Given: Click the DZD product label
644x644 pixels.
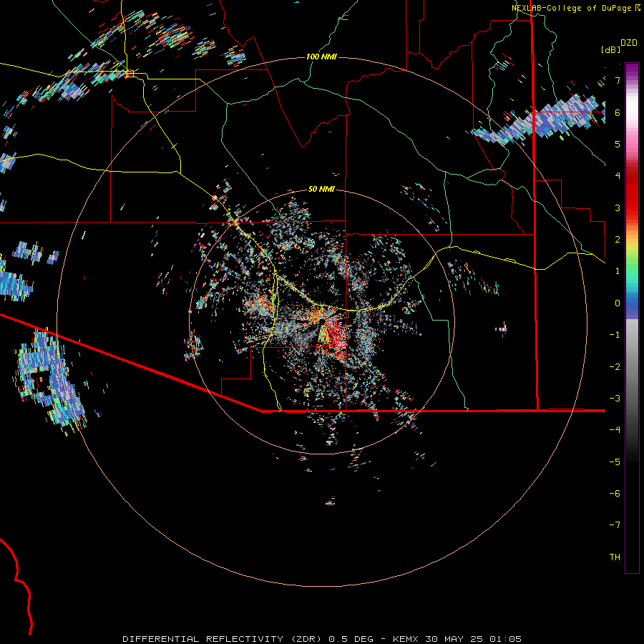Looking at the screenshot, I should click(x=629, y=43).
